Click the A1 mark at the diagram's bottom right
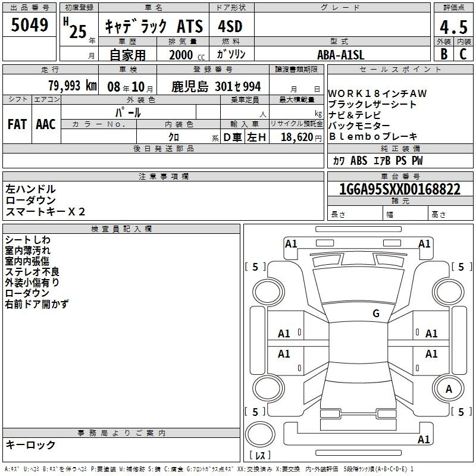The height and width of the screenshot is (476, 476). click(424, 440)
